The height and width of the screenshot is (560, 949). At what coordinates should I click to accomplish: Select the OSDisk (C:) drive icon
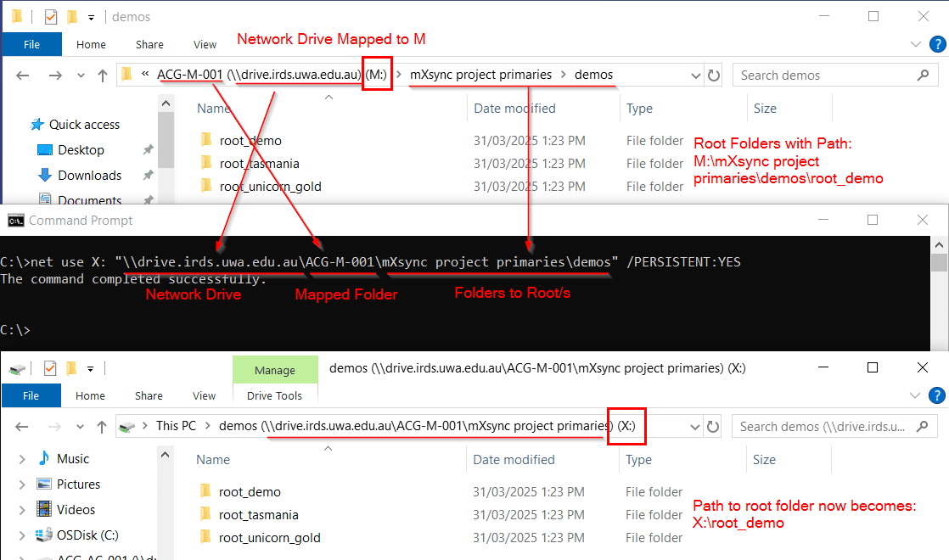point(43,535)
